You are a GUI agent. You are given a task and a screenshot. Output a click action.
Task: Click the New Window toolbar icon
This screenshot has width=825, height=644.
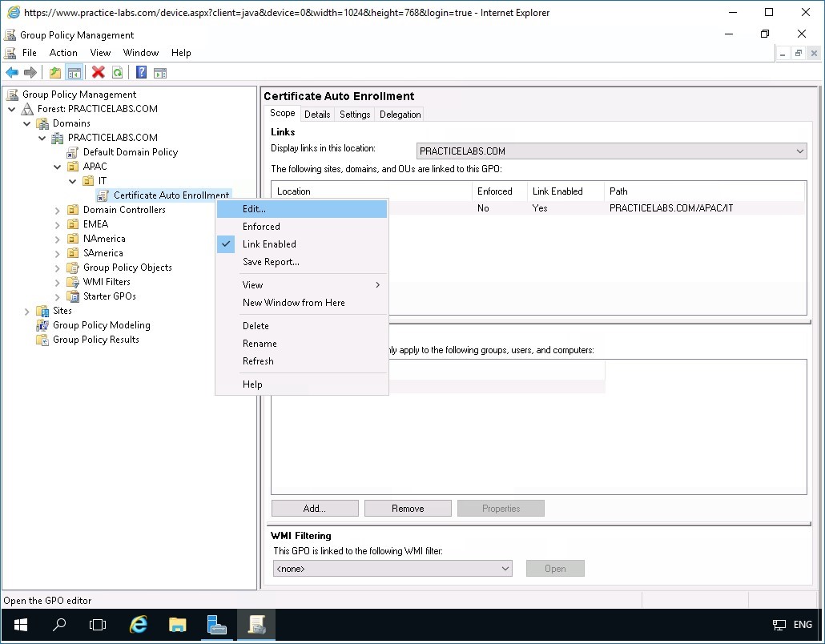coord(159,72)
